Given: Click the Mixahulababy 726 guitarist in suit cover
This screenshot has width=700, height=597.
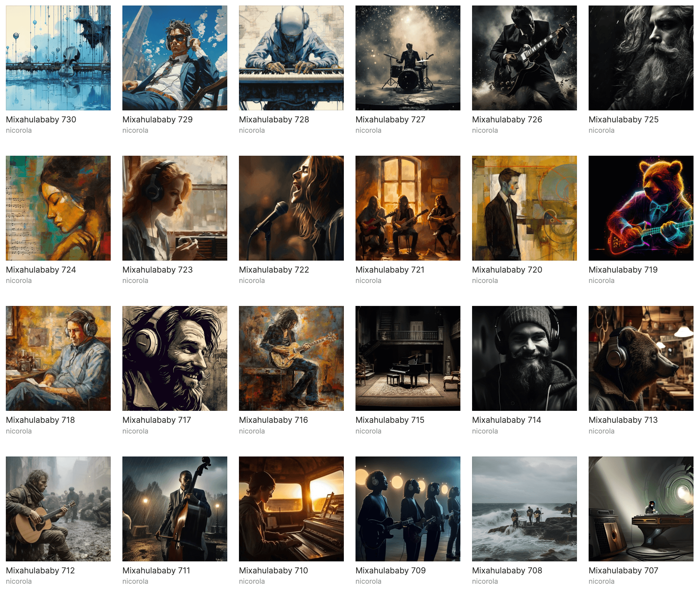Looking at the screenshot, I should point(524,58).
